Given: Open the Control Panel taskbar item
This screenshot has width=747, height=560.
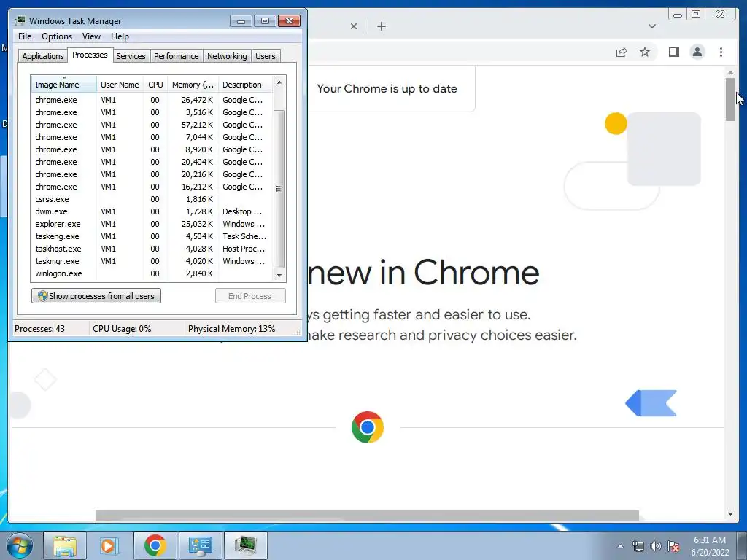Looking at the screenshot, I should pos(200,545).
